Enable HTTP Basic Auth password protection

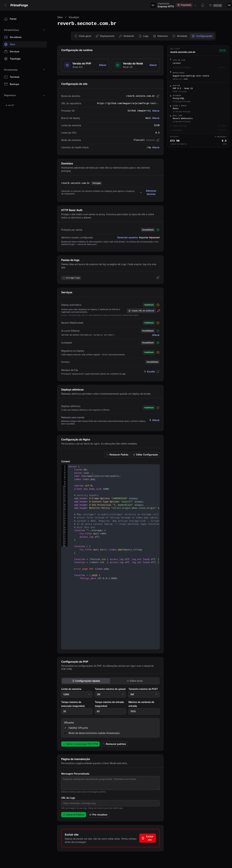158,230
